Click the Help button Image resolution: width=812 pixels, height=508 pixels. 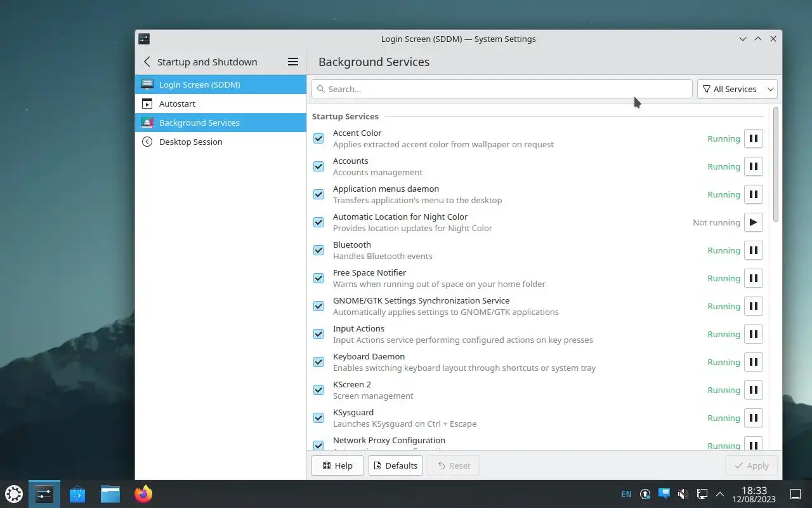(x=337, y=465)
